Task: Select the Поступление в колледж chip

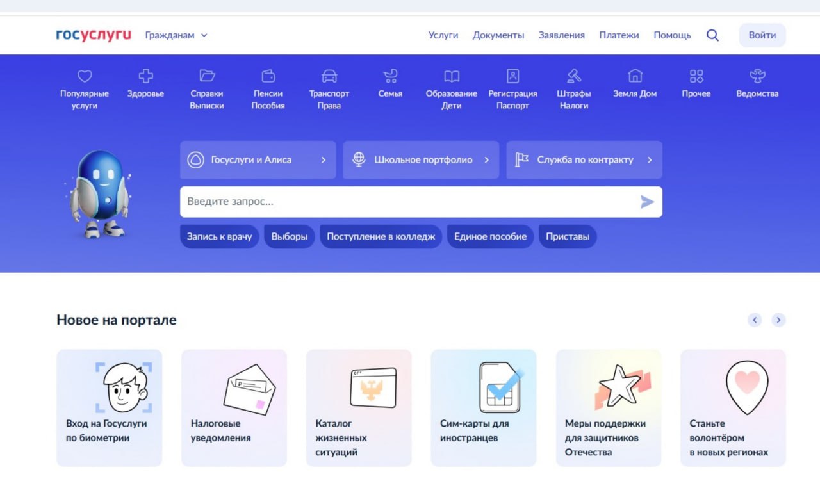Action: coord(381,236)
